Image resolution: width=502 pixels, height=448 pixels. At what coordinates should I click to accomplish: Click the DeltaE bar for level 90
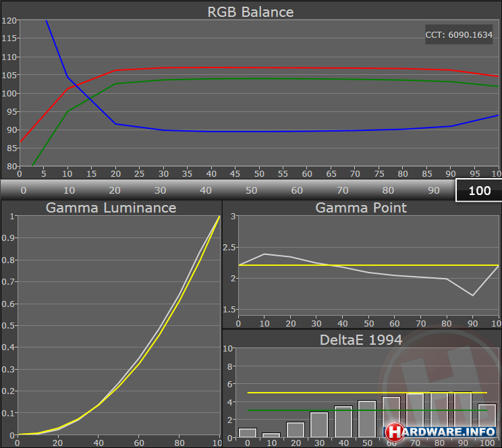pyautogui.click(x=464, y=415)
